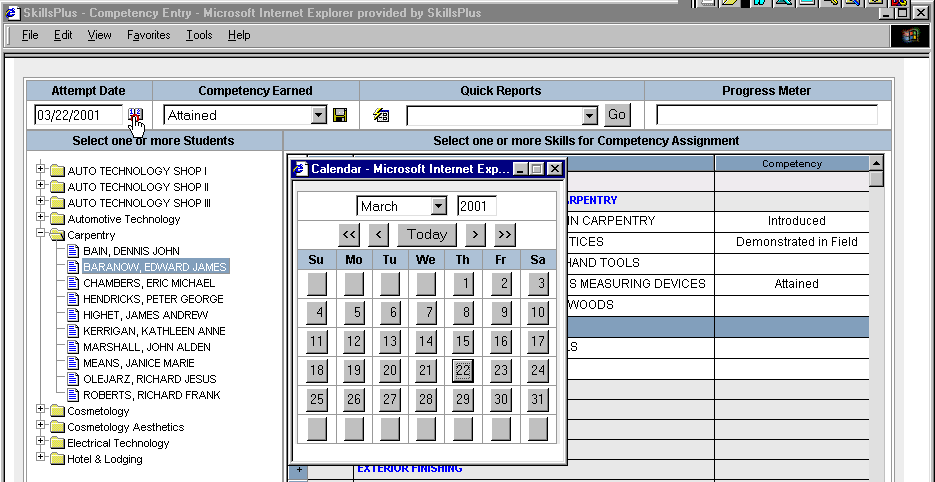Click the Go button
The width and height of the screenshot is (935, 482).
(x=617, y=115)
